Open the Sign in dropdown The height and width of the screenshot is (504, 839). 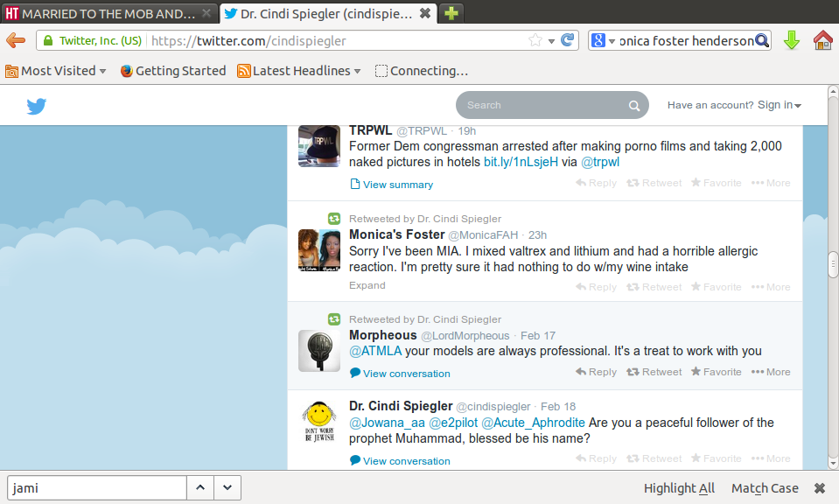[x=779, y=105]
